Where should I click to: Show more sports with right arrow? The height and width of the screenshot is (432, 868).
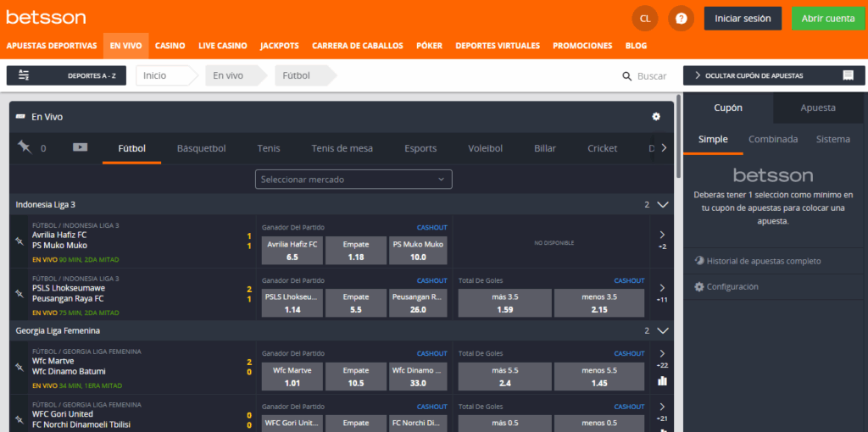664,147
